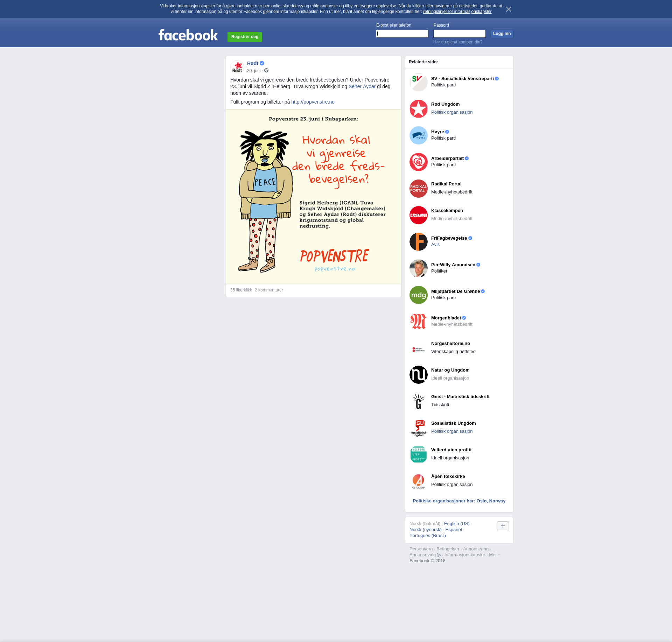Screen dimensions: 672x642
Task: Open Radikal Portal page name link
Action: [x=446, y=184]
